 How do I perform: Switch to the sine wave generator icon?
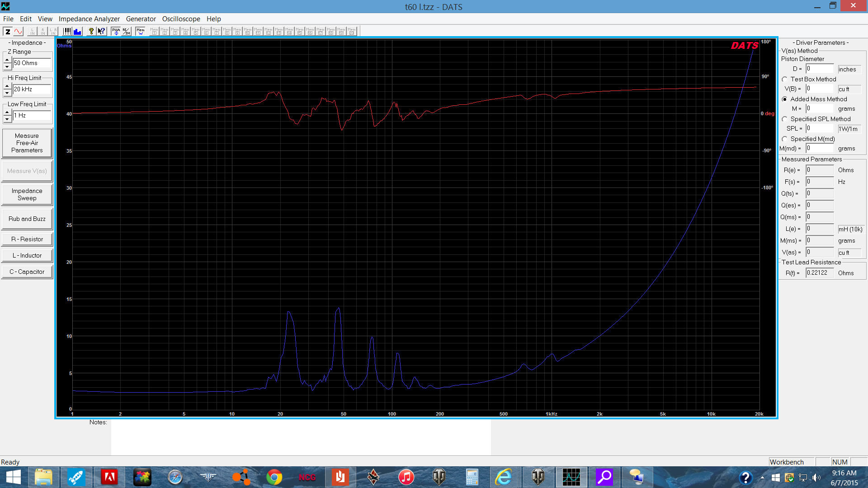pyautogui.click(x=18, y=31)
